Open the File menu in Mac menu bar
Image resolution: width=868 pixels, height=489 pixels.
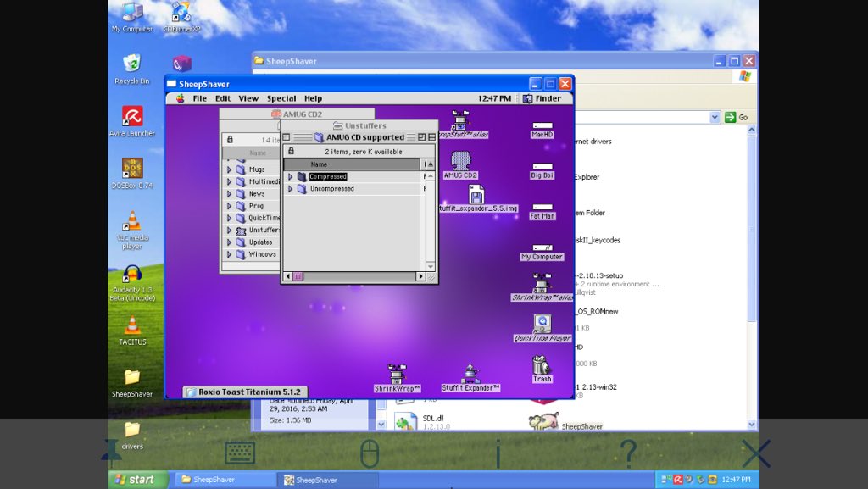point(199,98)
